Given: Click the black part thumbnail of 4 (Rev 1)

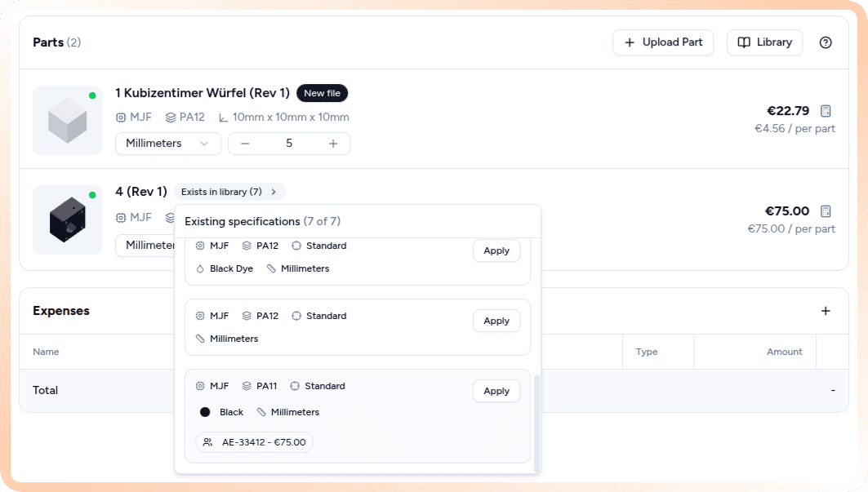Looking at the screenshot, I should [68, 220].
